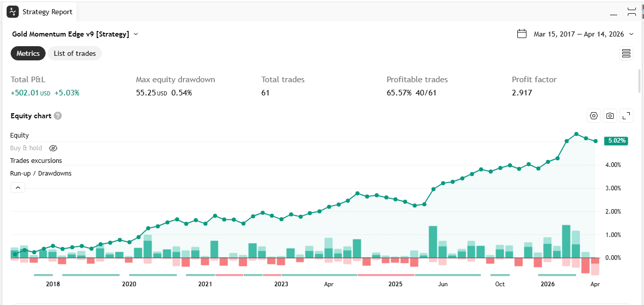Image resolution: width=644 pixels, height=305 pixels.
Task: Toggle the Equity series in legend
Action: pyautogui.click(x=20, y=135)
